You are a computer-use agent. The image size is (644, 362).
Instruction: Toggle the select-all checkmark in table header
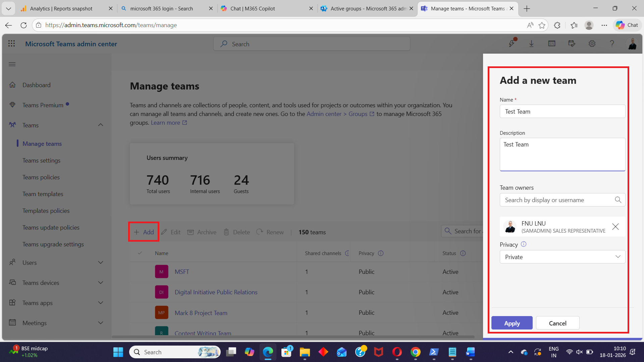140,253
